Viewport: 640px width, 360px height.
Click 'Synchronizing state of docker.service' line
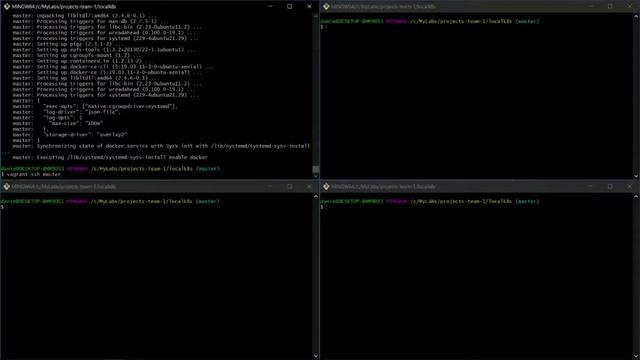(x=161, y=146)
